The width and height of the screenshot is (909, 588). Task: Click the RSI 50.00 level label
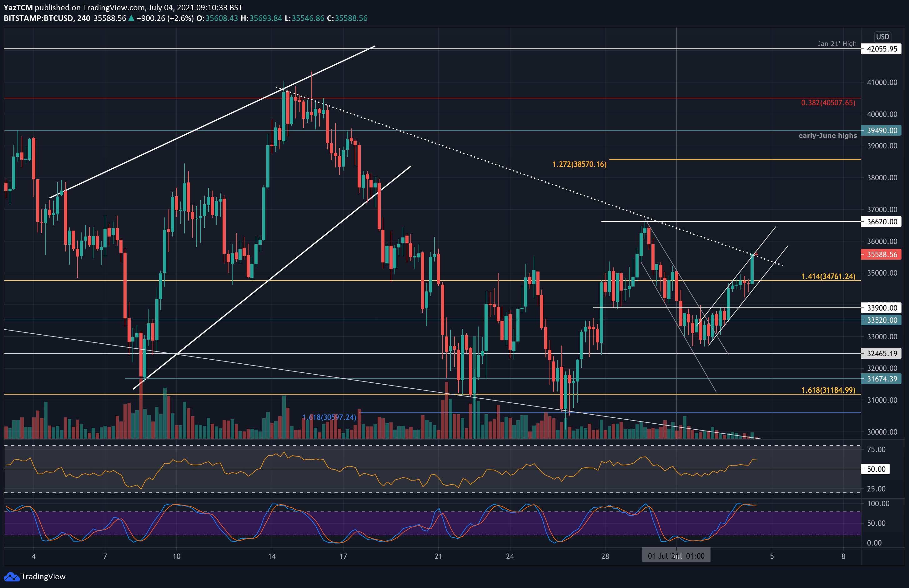click(875, 469)
